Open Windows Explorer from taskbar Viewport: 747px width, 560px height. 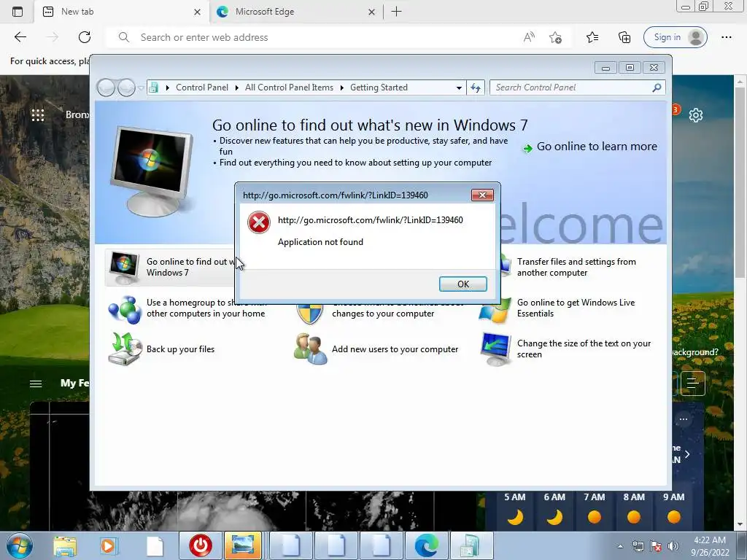point(65,545)
